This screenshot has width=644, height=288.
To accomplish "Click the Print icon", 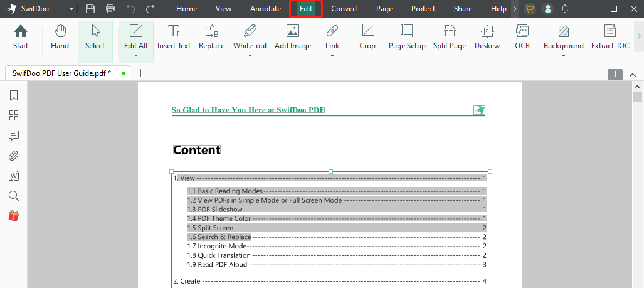I will (x=110, y=9).
